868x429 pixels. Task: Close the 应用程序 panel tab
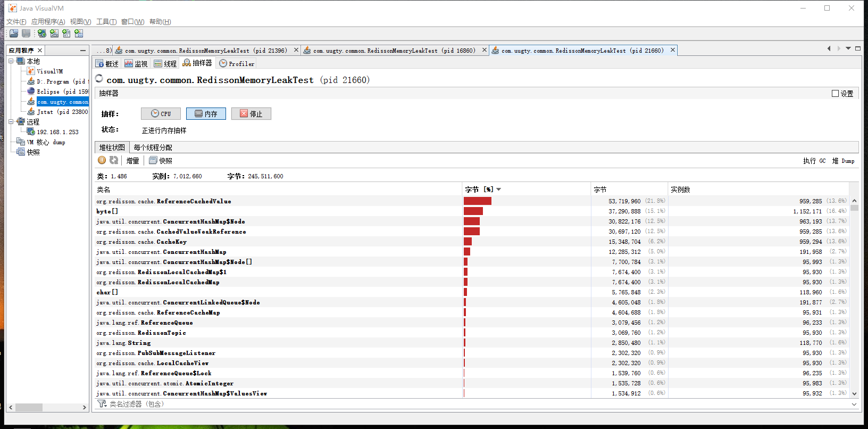(39, 50)
